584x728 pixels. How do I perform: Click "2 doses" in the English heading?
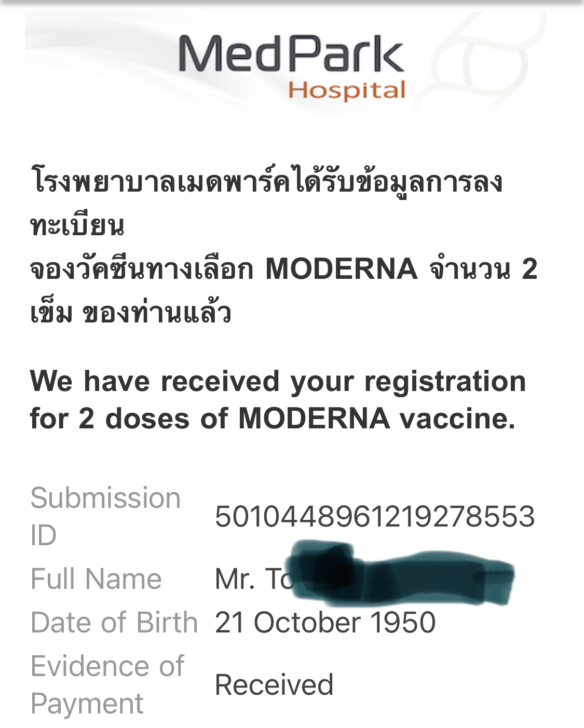click(x=134, y=419)
